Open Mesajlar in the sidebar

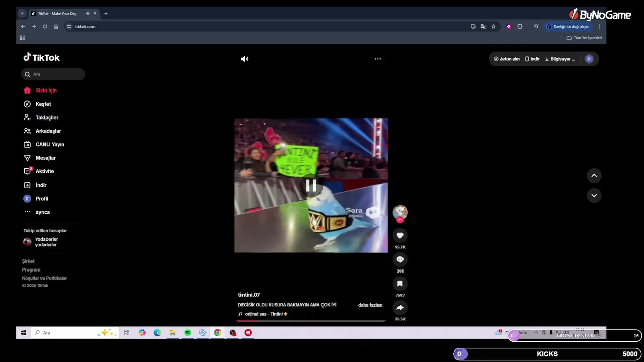(x=39, y=158)
